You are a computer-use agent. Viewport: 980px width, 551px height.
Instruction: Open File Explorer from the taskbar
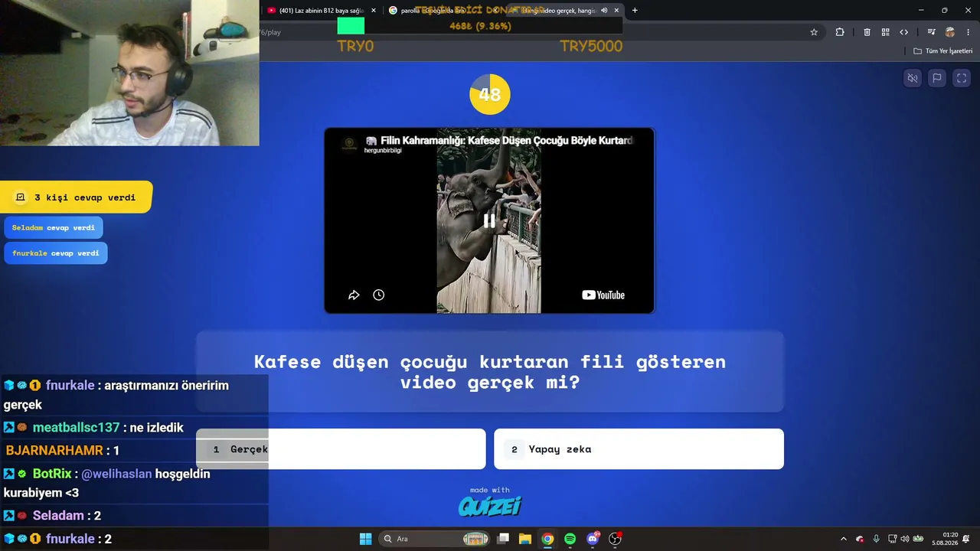point(525,539)
